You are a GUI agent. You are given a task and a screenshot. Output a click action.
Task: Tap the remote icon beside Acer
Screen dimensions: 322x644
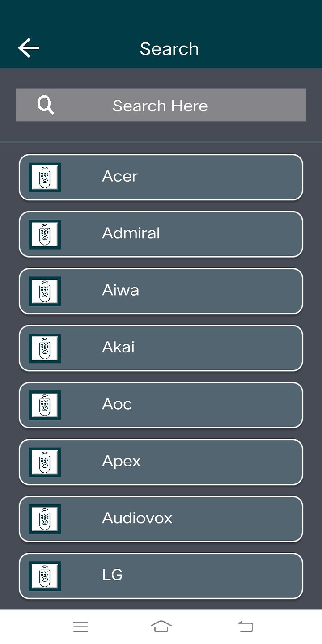[x=44, y=178]
